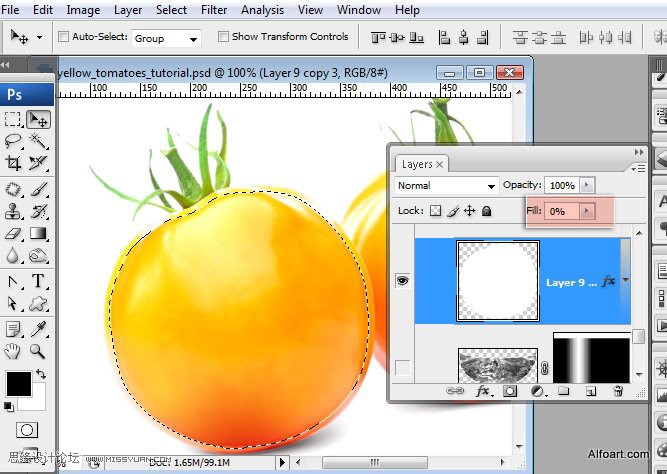Swap foreground and background colors
This screenshot has width=667, height=474.
coord(41,374)
